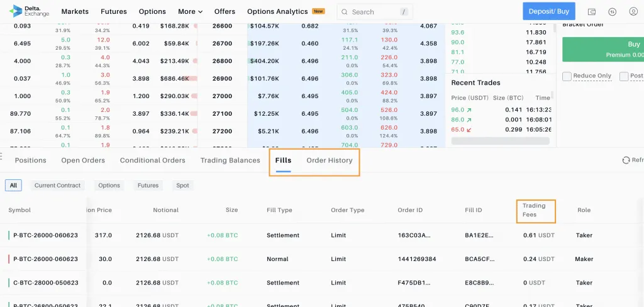Switch to the Open Orders tab

(x=83, y=160)
